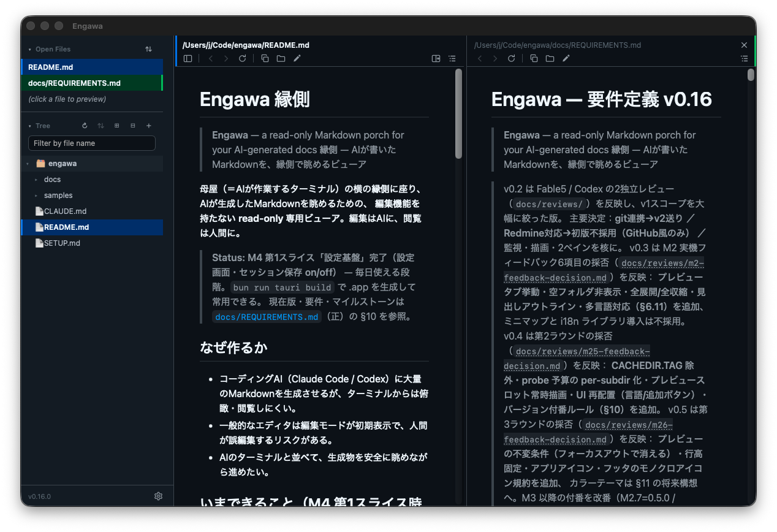Screen dimensions: 777x532
Task: Click the "Engawa — 要件定義 v0.16" heading
Action: [x=602, y=99]
